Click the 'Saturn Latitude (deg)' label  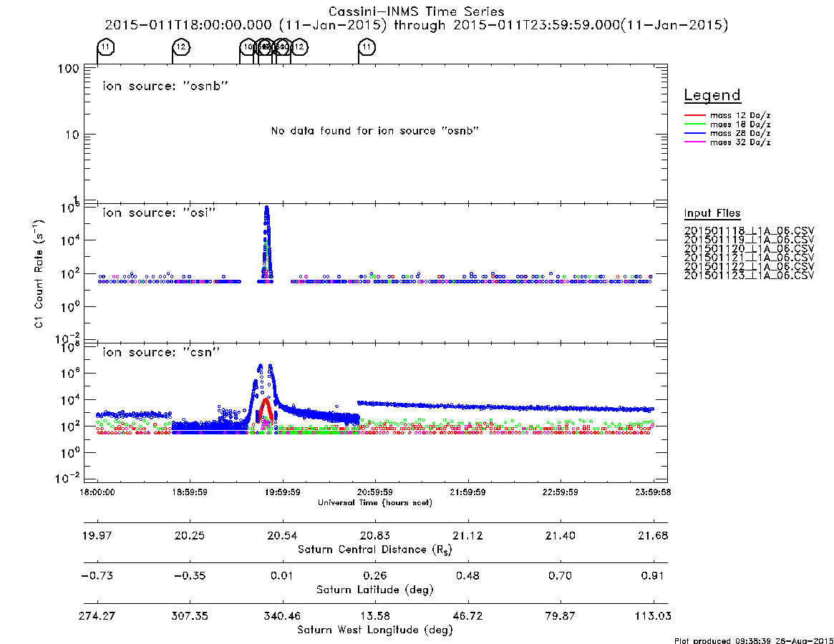375,590
